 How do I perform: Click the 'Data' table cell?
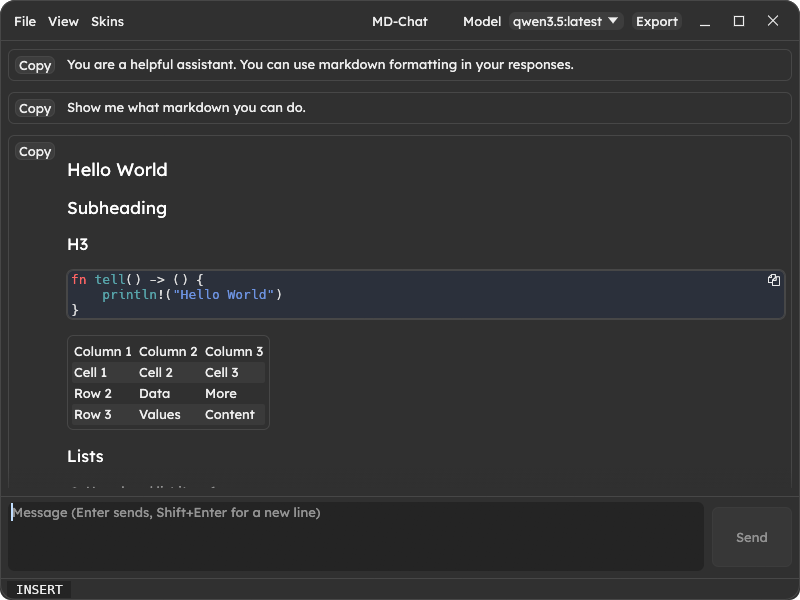click(x=155, y=393)
